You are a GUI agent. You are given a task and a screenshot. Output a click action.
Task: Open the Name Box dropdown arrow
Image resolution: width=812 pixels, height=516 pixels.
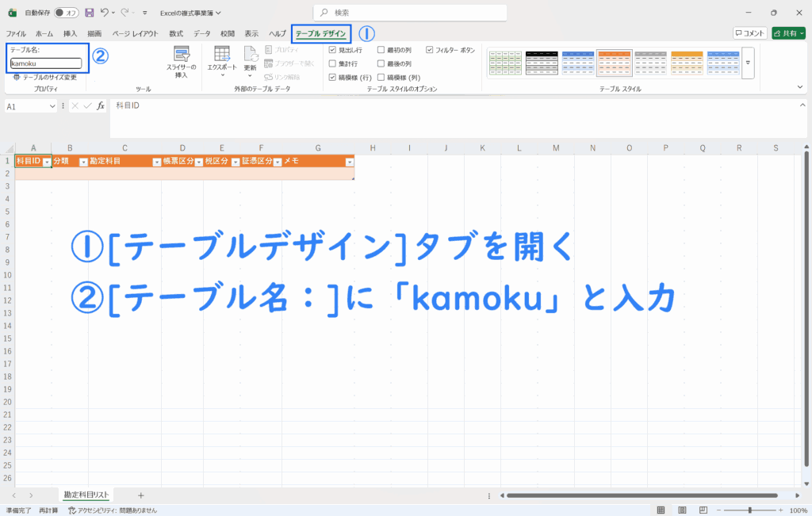53,106
